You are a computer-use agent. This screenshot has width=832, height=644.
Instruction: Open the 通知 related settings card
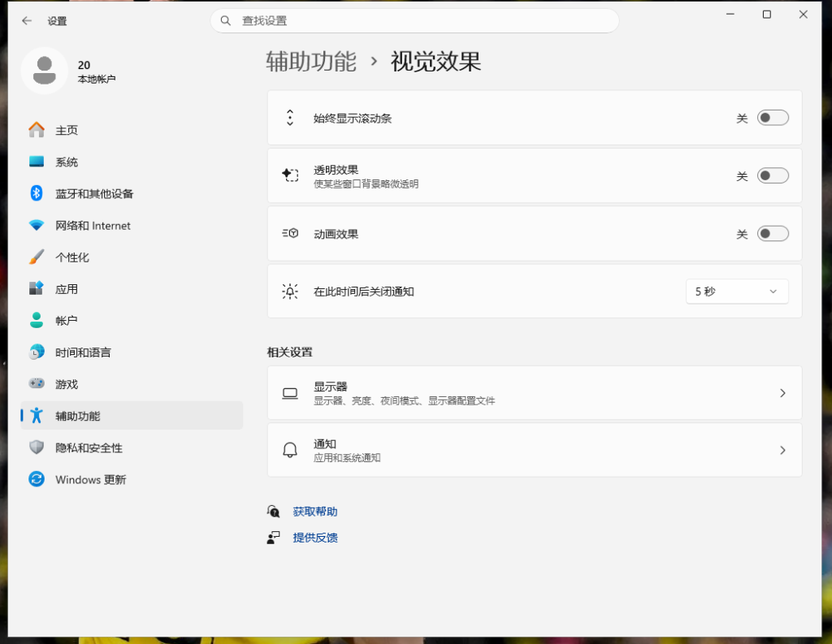tap(535, 451)
